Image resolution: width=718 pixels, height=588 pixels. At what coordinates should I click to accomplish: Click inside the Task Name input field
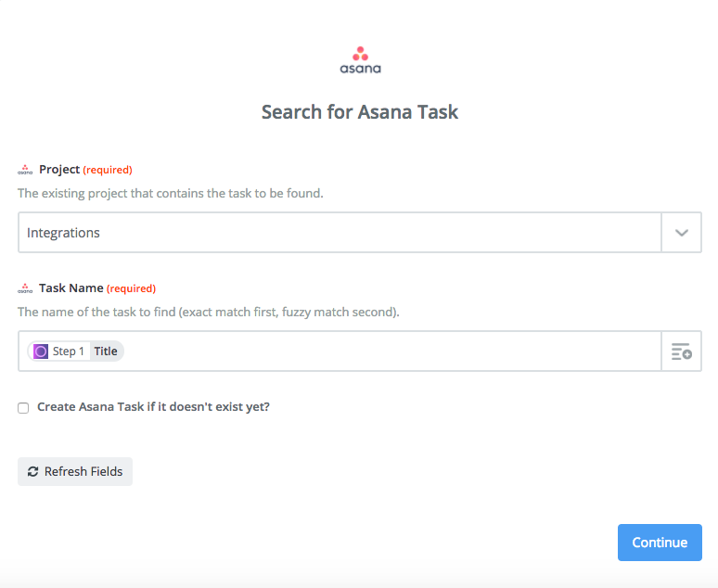click(340, 352)
